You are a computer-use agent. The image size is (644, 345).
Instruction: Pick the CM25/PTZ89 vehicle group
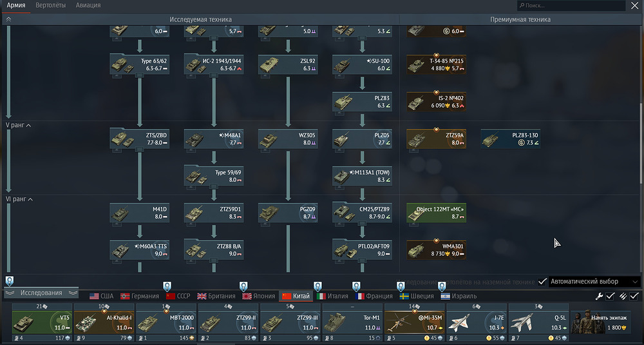point(362,213)
